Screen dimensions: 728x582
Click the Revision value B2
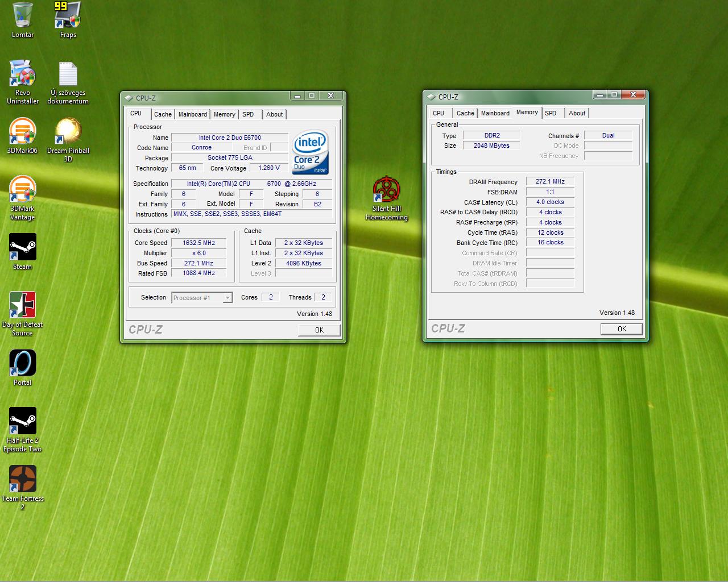point(317,205)
